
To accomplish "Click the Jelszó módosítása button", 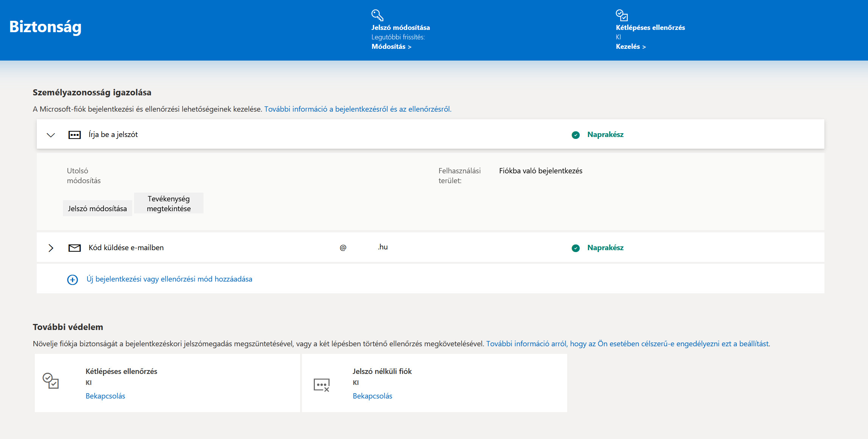I will [x=97, y=209].
